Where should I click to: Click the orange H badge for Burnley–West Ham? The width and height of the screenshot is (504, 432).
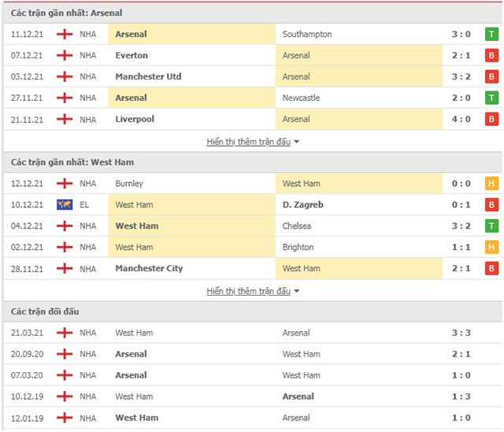coord(491,184)
